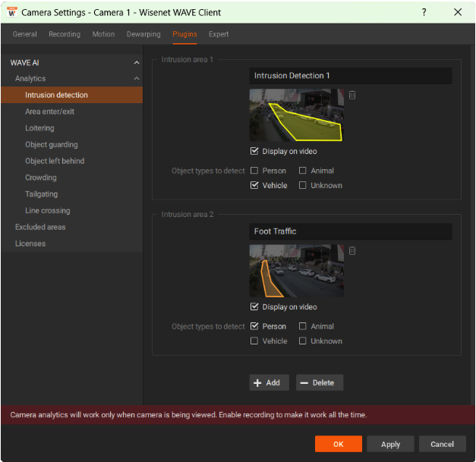The image size is (476, 462).
Task: Open help using the question mark icon
Action: click(424, 12)
